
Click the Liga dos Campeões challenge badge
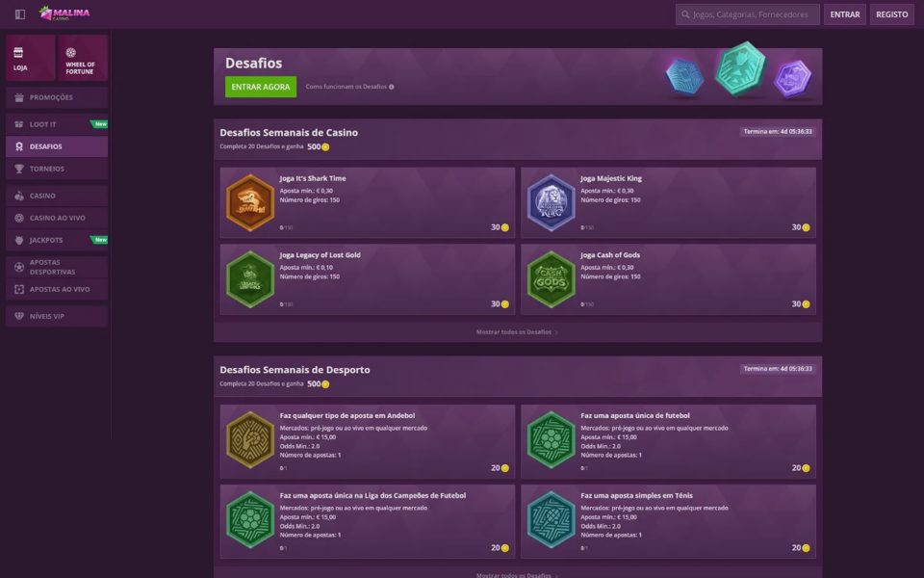(250, 519)
